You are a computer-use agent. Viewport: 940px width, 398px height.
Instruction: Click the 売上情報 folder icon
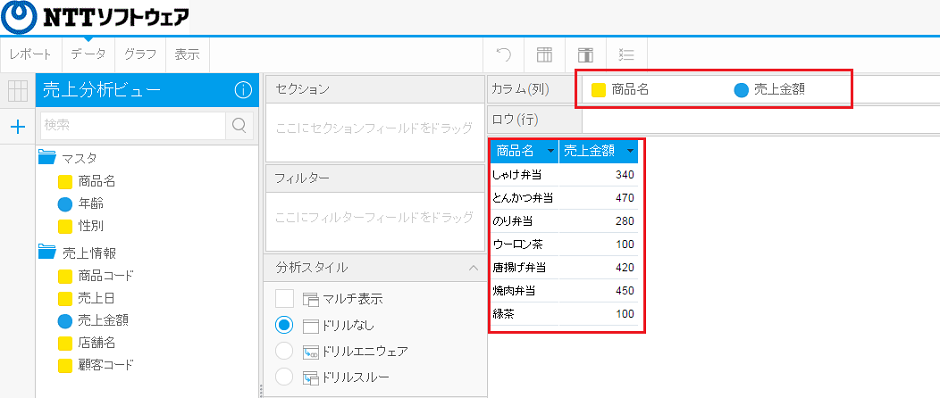tap(47, 252)
